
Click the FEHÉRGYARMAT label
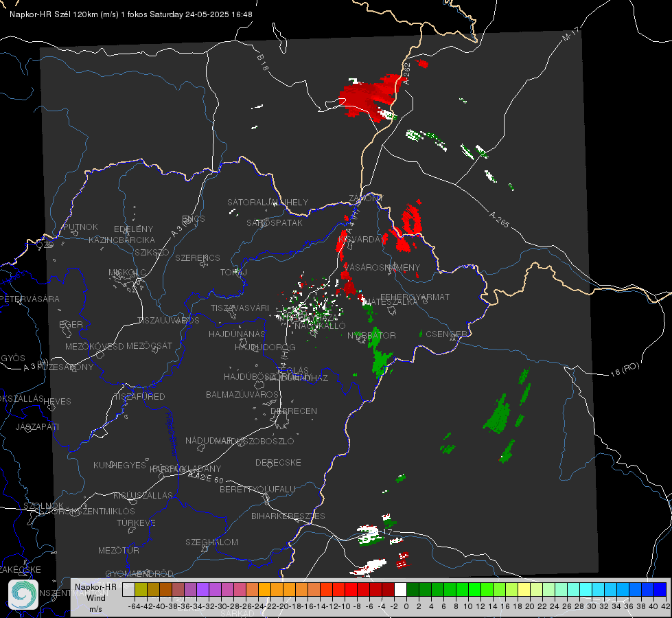point(415,297)
